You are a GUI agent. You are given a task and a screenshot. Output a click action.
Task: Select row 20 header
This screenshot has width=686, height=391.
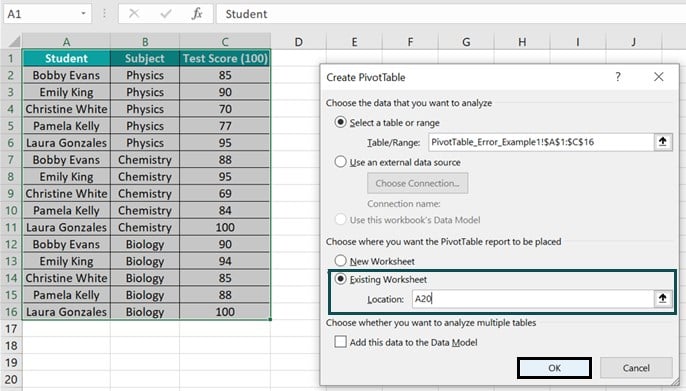[11, 379]
